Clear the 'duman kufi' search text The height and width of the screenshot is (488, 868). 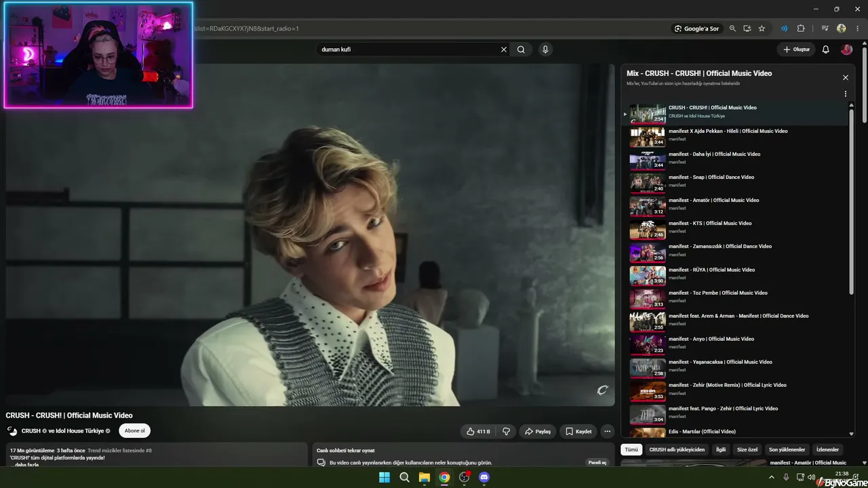click(504, 49)
